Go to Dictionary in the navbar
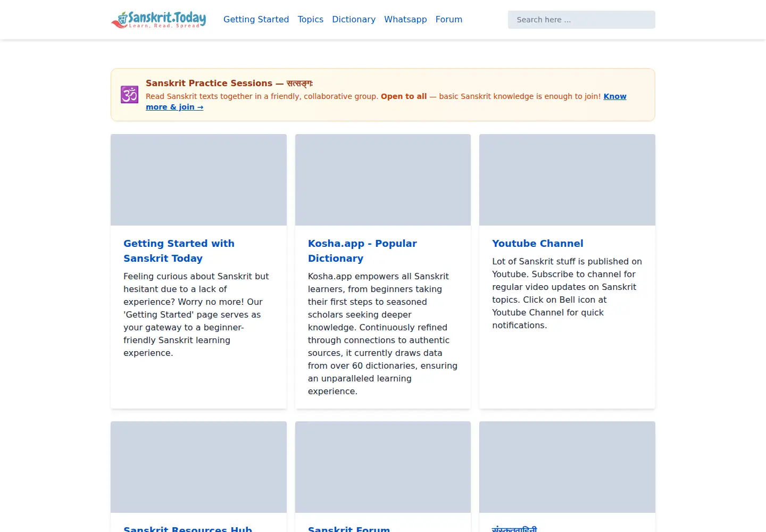The width and height of the screenshot is (766, 532). click(354, 20)
